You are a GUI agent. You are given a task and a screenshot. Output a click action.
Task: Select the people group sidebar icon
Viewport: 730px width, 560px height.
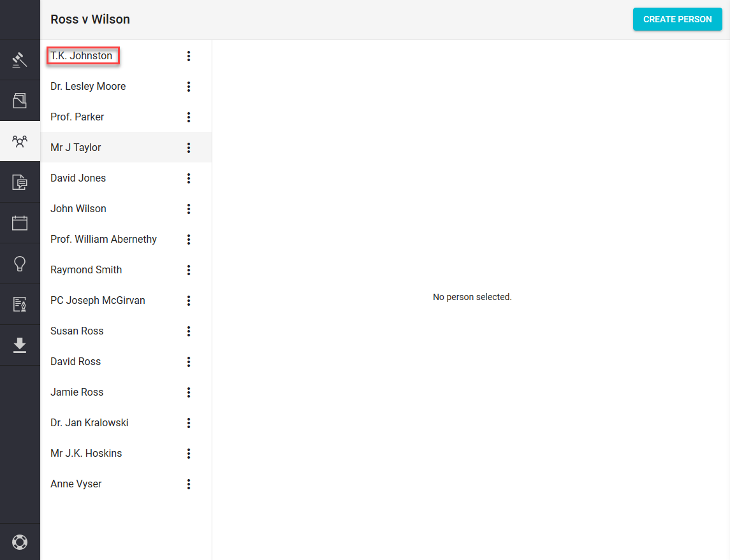(20, 141)
